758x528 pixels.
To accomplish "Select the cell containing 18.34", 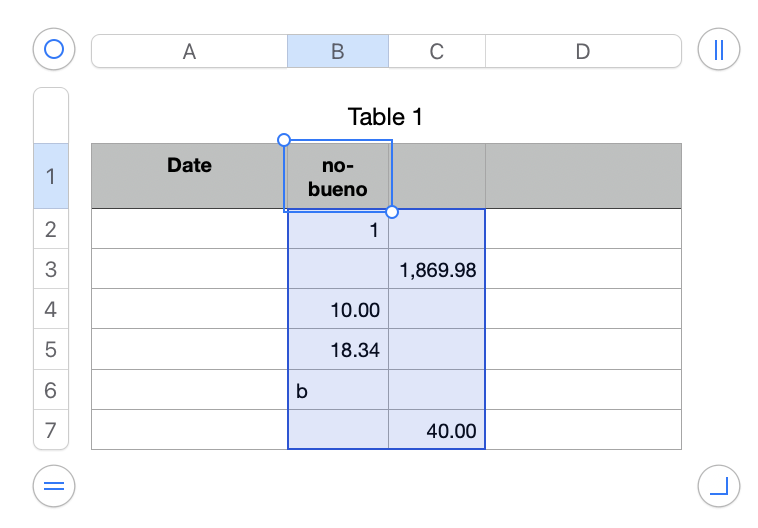I will pos(338,350).
